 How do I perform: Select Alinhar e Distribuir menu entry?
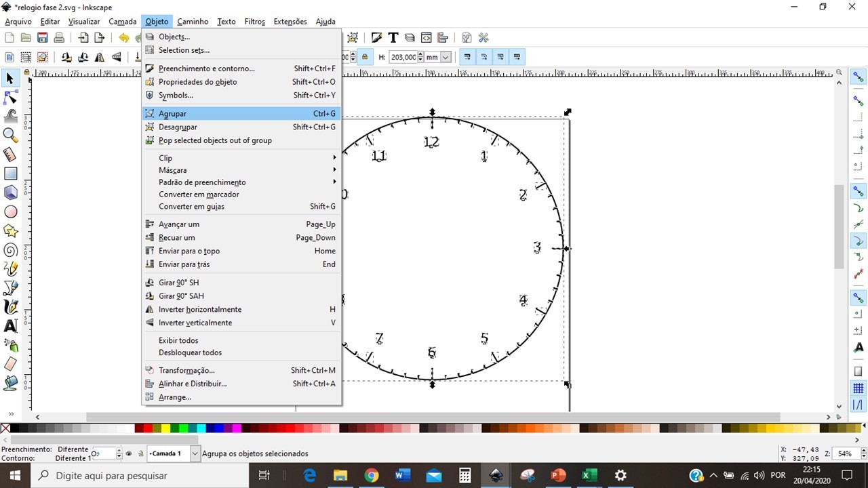241,384
